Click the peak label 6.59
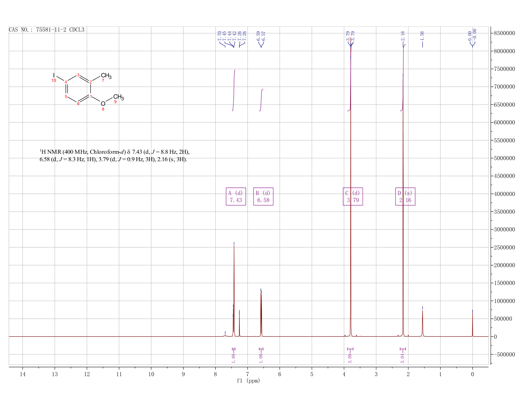 (x=259, y=35)
